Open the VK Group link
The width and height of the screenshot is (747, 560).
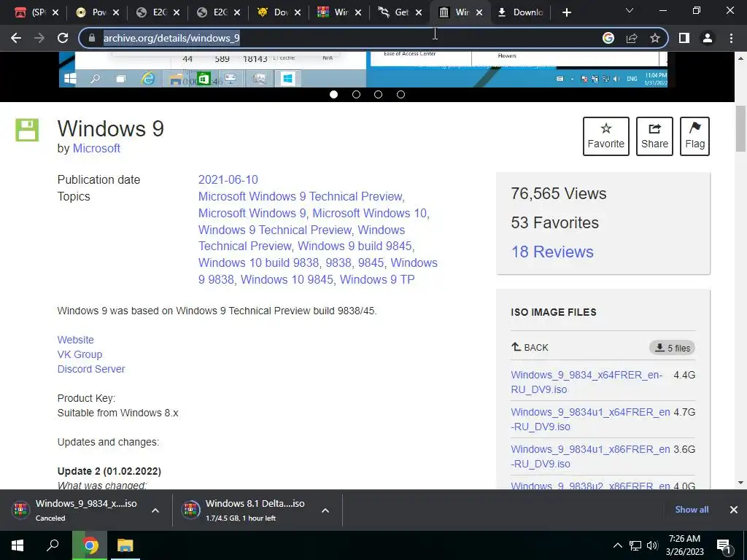pos(80,354)
